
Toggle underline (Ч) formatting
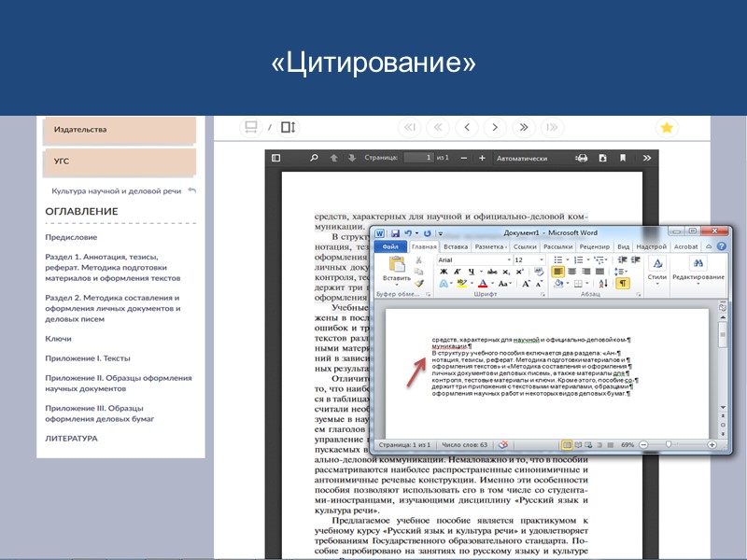(x=472, y=272)
